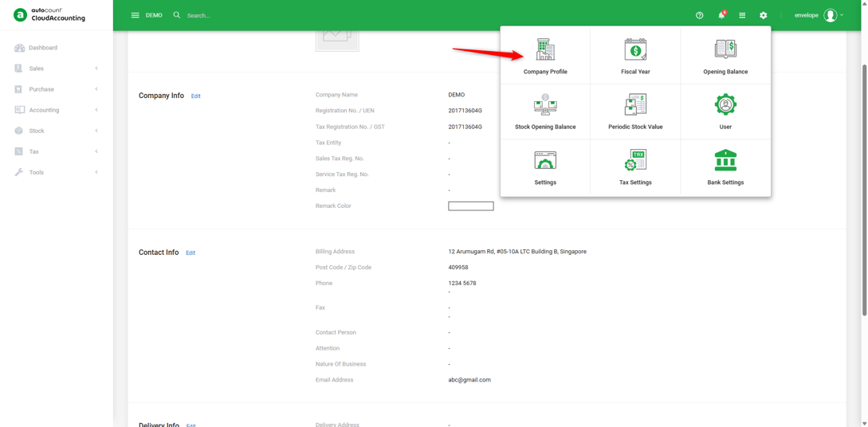Select the Opening Balance book icon
Screen dimensions: 868x427
(x=725, y=49)
